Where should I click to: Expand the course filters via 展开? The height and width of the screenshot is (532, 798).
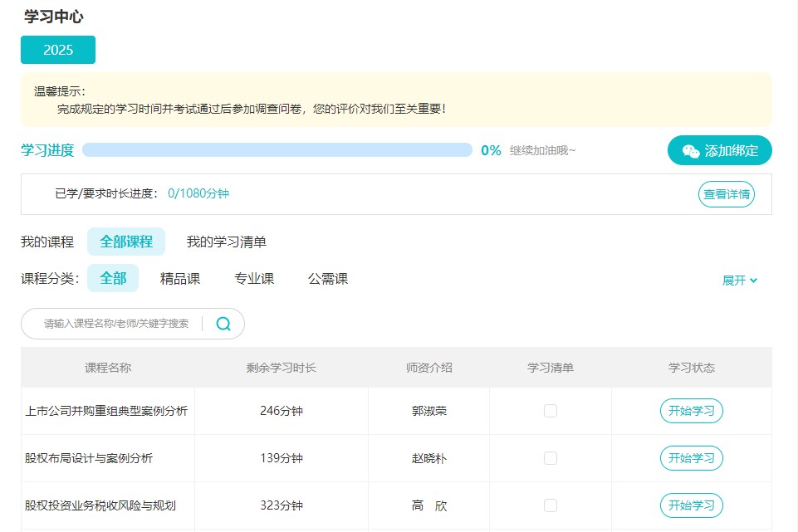coord(735,281)
